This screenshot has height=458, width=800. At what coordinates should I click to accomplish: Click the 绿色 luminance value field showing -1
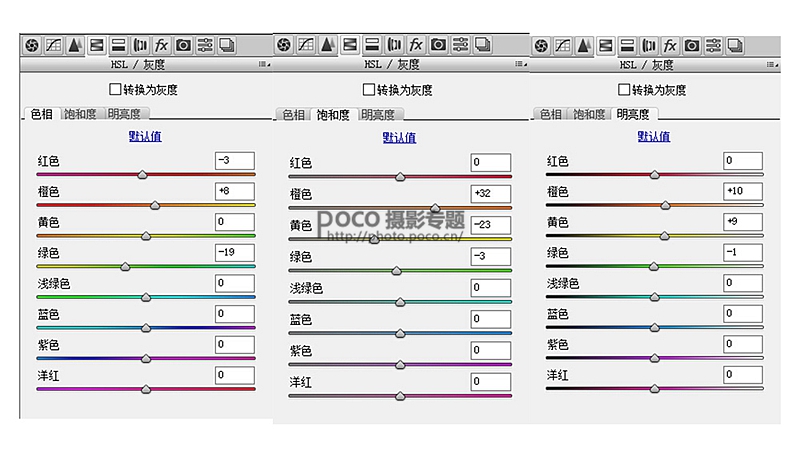743,252
